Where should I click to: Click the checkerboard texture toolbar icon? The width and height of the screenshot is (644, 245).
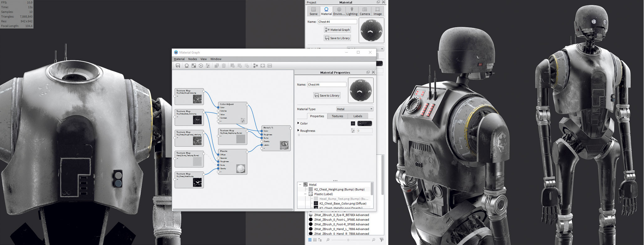[x=194, y=66]
